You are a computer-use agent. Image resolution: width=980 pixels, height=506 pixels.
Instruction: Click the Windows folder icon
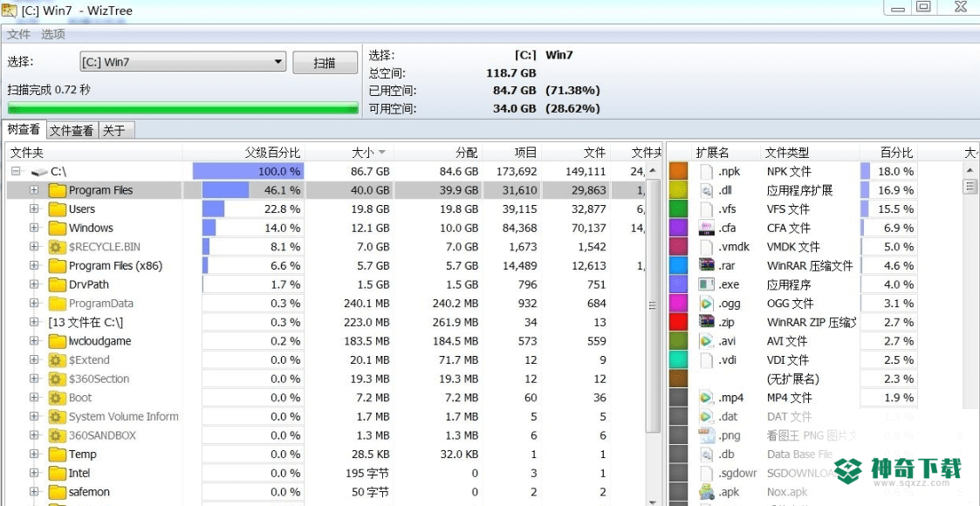point(58,228)
